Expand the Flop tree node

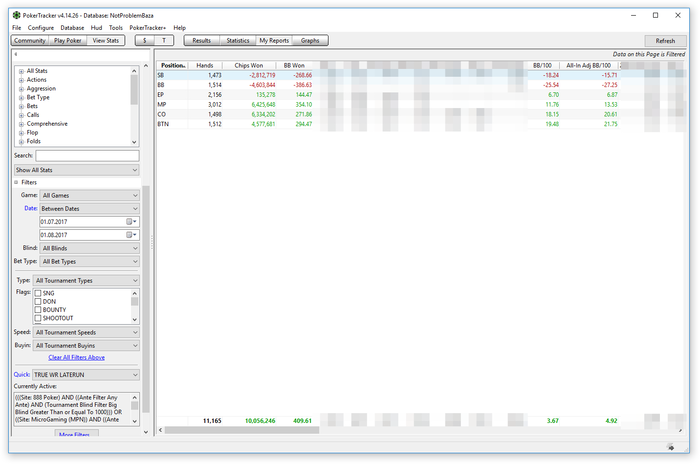[21, 133]
